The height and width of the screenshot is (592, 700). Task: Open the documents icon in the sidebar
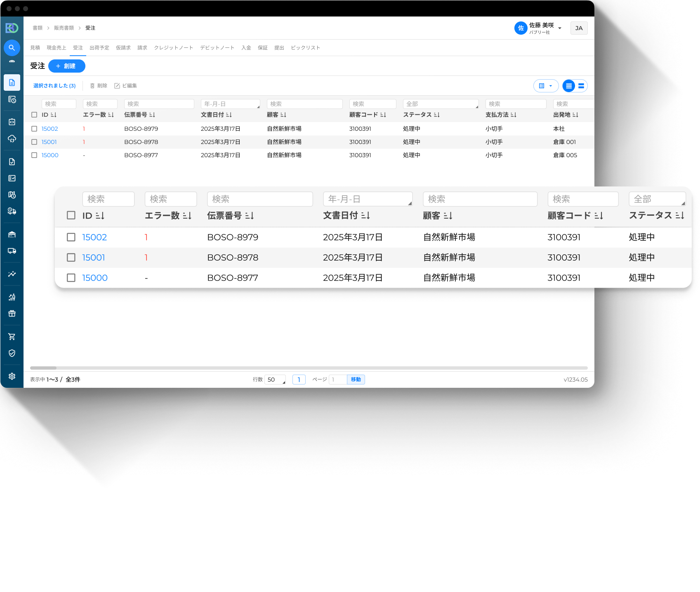[12, 83]
